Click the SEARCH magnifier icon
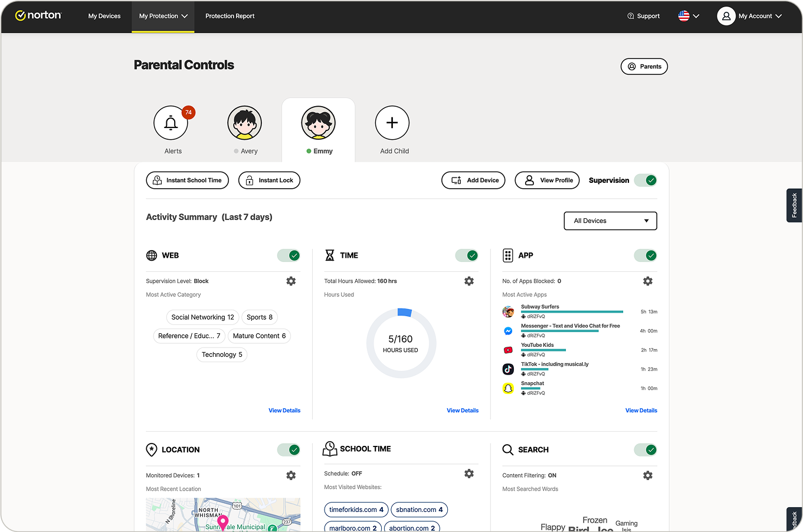This screenshot has width=803, height=532. coord(508,449)
